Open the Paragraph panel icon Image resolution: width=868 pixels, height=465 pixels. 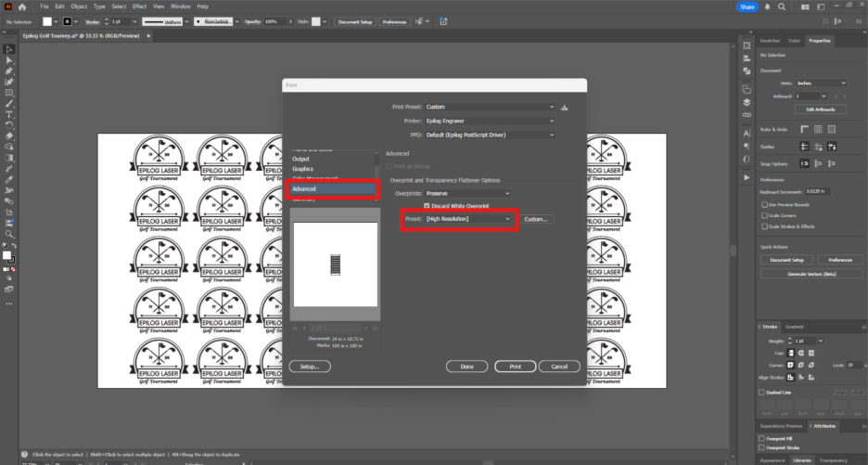[x=747, y=147]
